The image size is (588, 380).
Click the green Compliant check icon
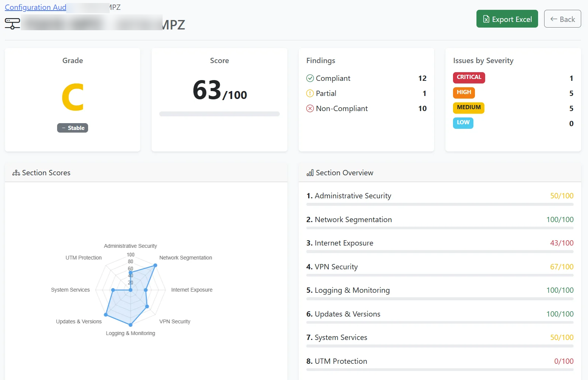[x=310, y=78]
